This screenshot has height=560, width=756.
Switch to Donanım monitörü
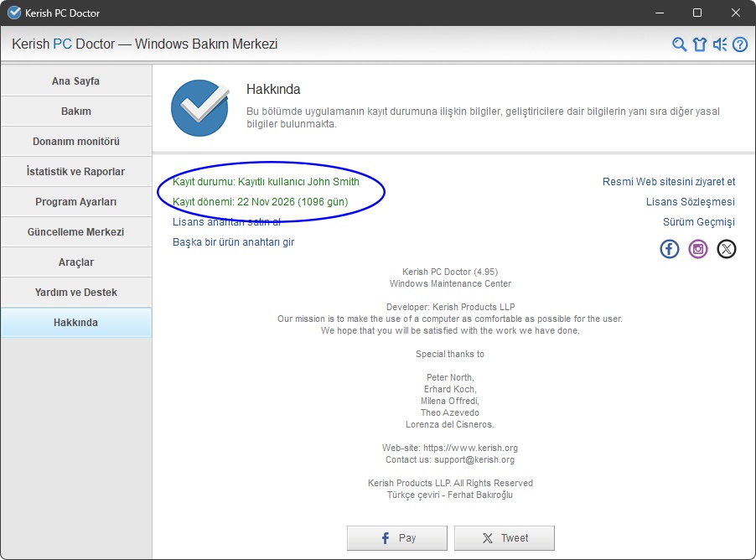coord(76,142)
